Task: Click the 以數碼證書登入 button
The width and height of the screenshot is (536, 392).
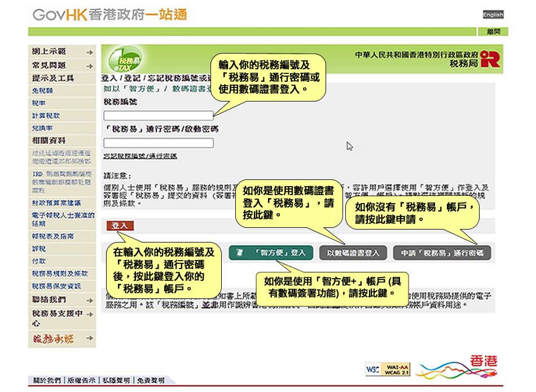Action: click(x=353, y=253)
